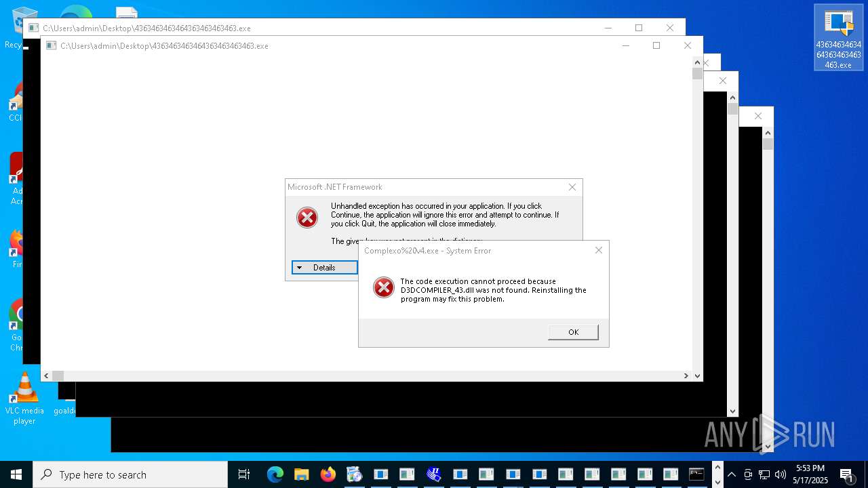Open the volume control tray icon
Viewport: 868px width, 488px height.
[x=781, y=474]
